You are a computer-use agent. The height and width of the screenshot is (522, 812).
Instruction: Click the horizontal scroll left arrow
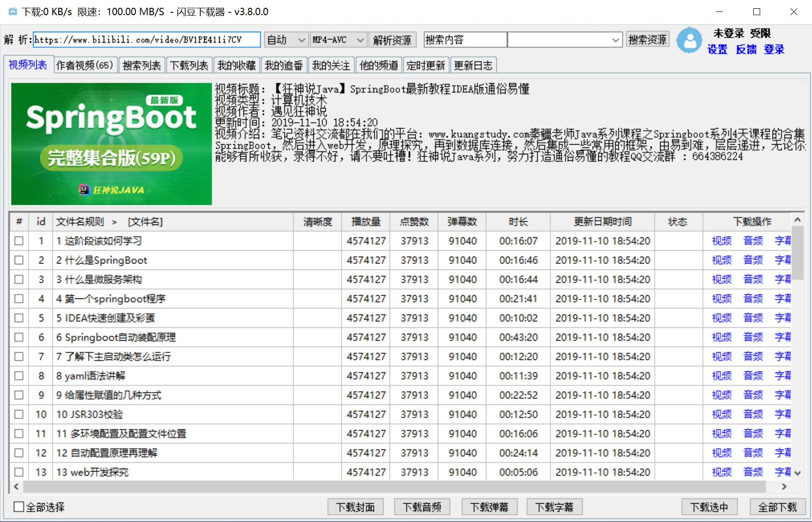click(x=17, y=486)
